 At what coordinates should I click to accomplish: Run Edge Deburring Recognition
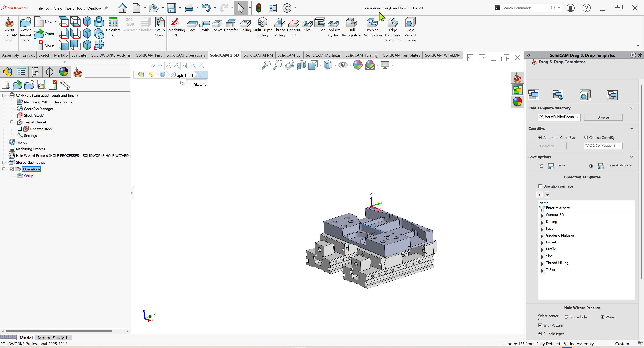coord(393,29)
